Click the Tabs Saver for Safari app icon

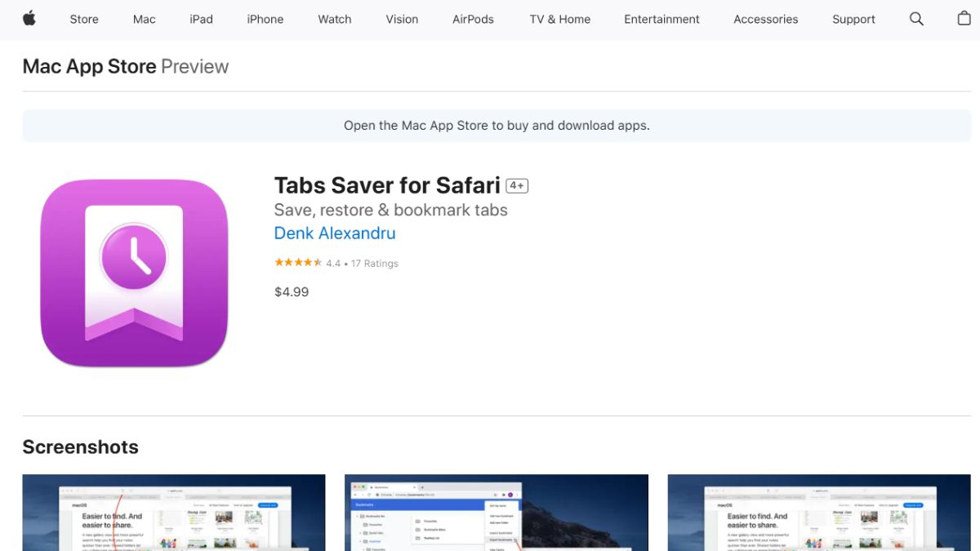(133, 271)
